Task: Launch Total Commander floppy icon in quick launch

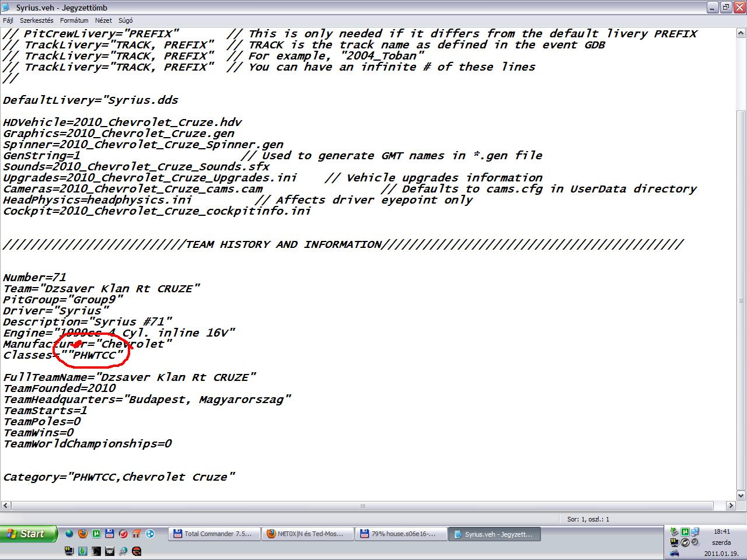Action: 110,534
